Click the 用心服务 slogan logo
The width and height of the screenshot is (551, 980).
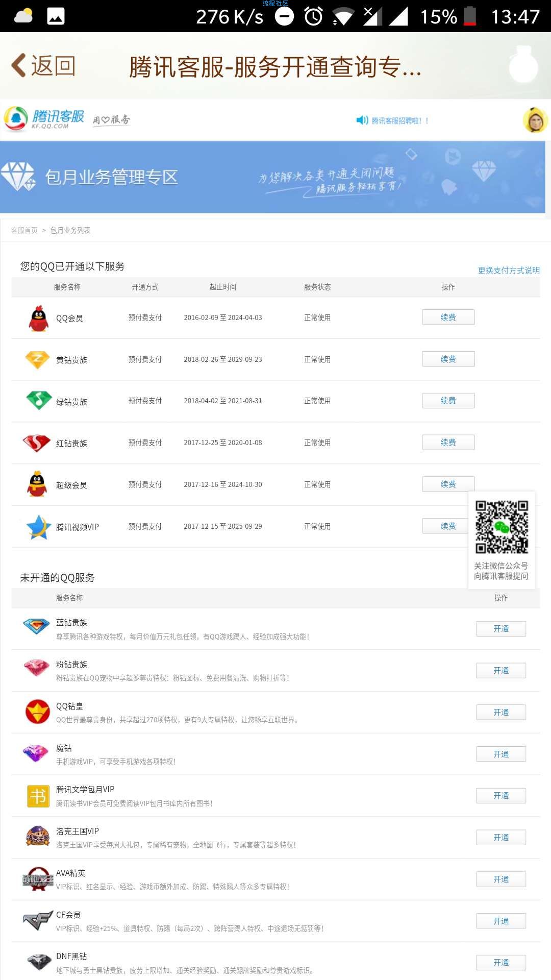111,120
